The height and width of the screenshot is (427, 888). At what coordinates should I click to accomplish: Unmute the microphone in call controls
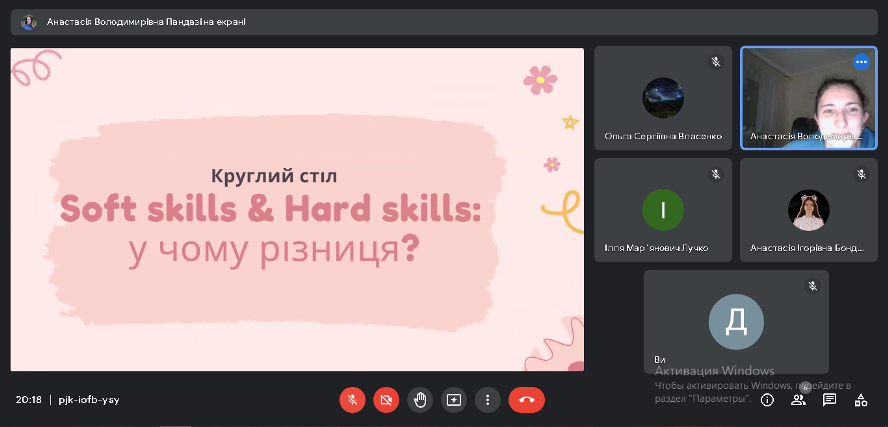tap(352, 400)
